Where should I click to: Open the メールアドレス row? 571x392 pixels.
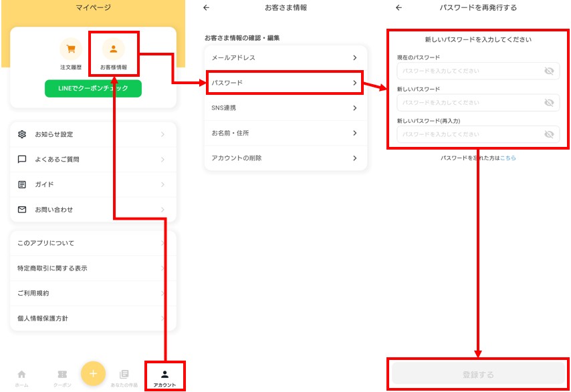click(286, 57)
